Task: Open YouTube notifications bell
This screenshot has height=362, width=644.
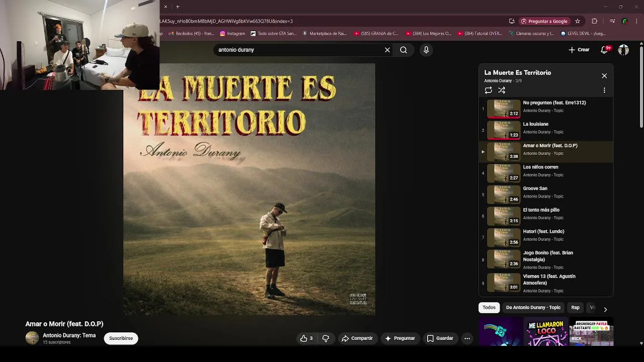Action: 605,50
